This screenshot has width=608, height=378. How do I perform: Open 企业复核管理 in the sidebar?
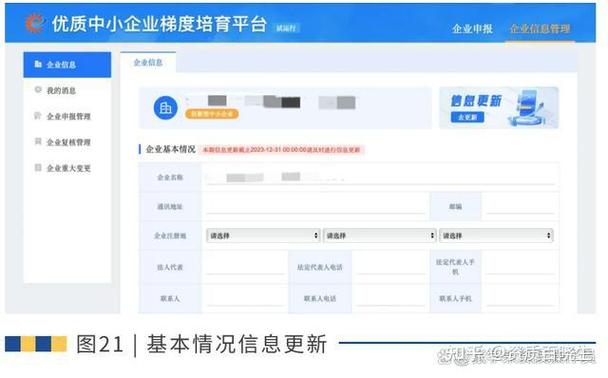(x=69, y=142)
